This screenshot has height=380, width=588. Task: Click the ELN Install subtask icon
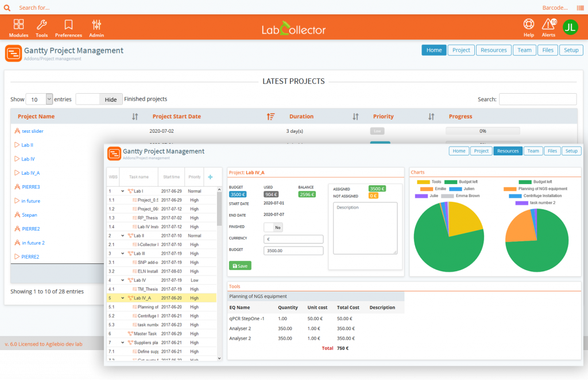134,271
